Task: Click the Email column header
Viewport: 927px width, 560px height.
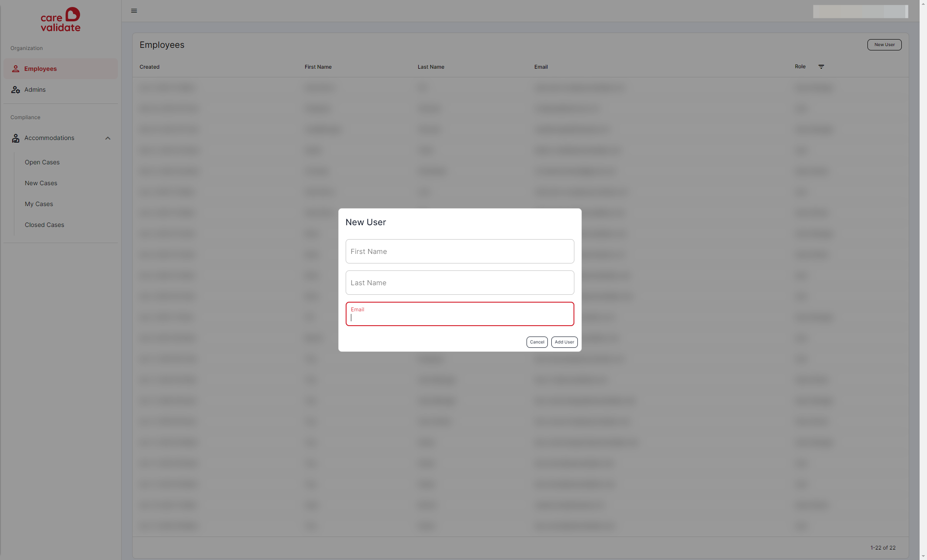Action: coord(541,67)
